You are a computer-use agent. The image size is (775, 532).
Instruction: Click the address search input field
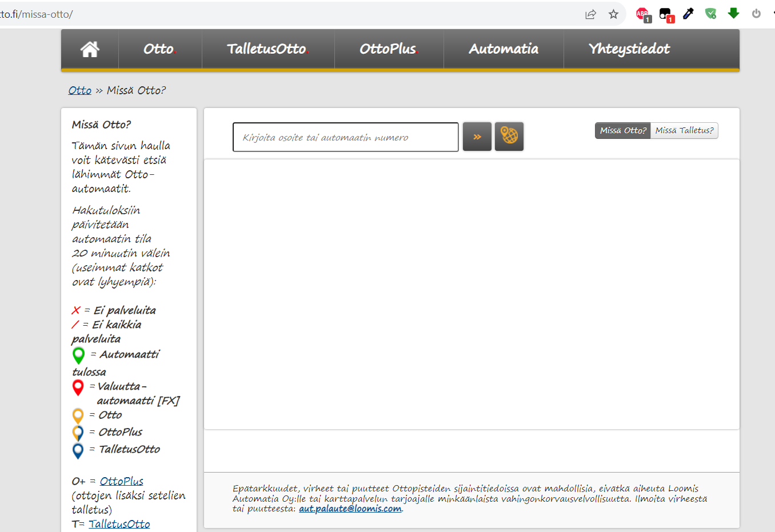point(345,136)
